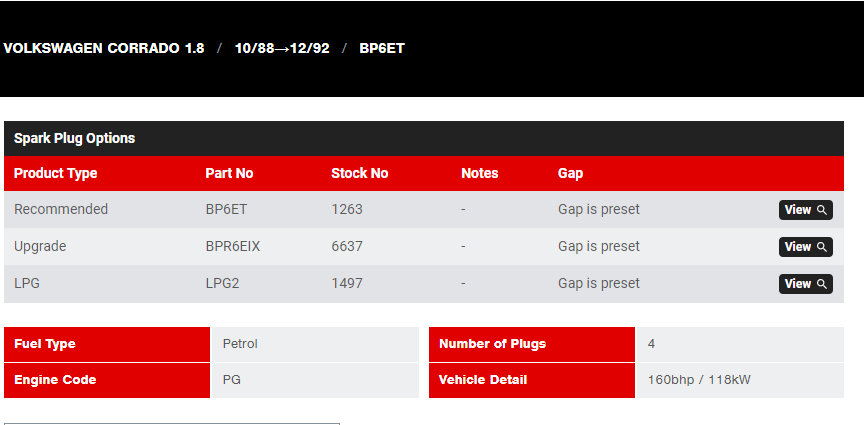The image size is (864, 425).
Task: Click the Fuel Type label cell
Action: 107,344
